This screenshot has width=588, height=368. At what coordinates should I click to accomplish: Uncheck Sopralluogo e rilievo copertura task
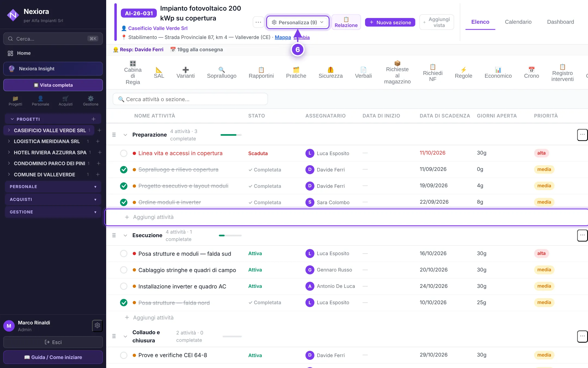124,170
